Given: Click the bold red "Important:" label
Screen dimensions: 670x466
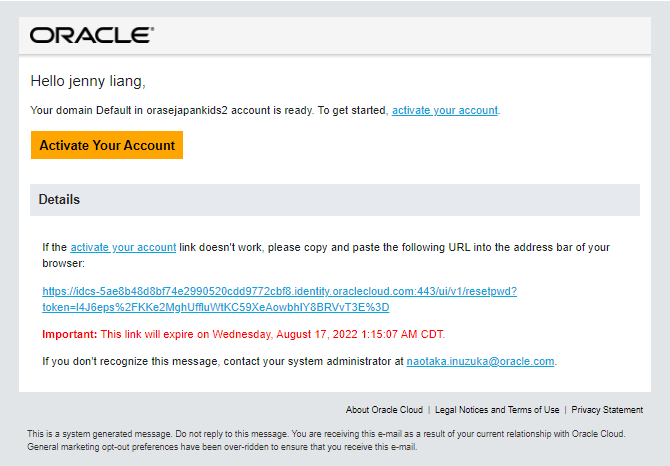Looking at the screenshot, I should pos(70,334).
